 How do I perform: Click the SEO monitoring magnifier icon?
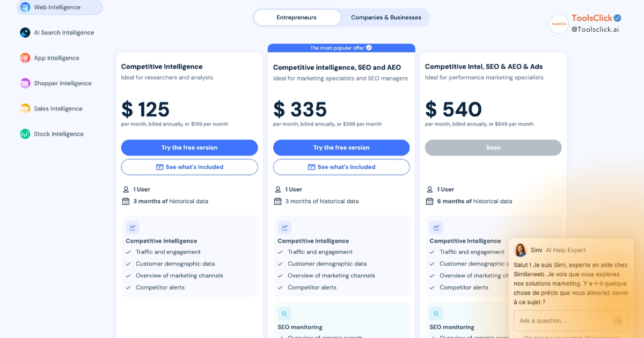coord(284,313)
